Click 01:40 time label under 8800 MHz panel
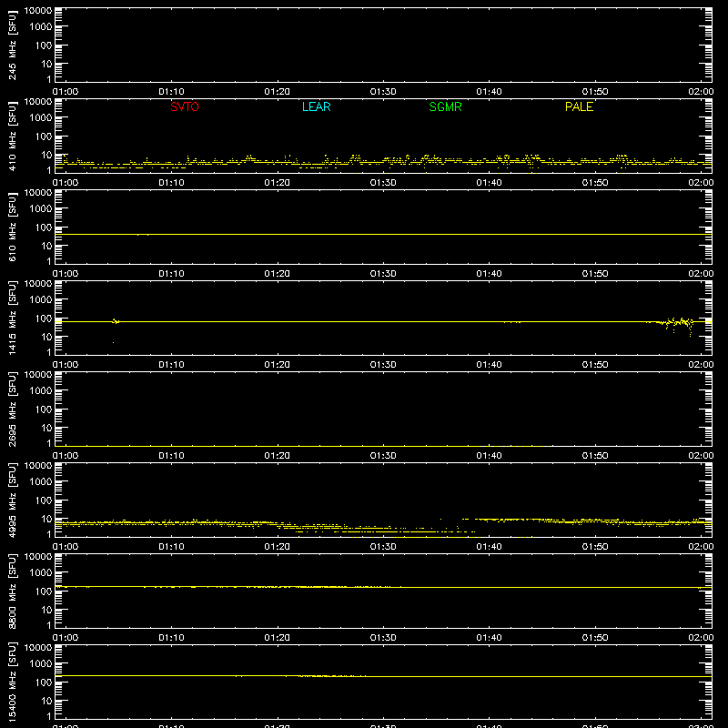The image size is (728, 728). click(x=489, y=638)
